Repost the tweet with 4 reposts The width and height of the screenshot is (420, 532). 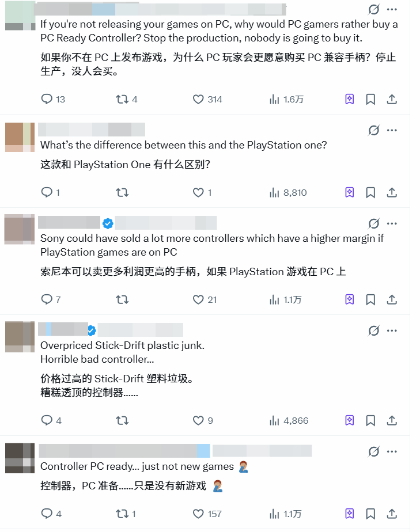point(122,99)
